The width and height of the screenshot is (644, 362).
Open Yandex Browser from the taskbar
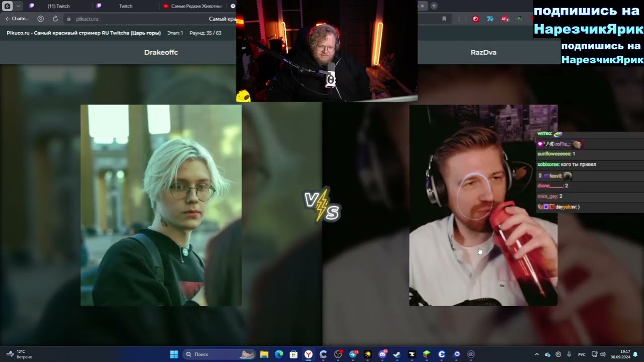click(x=308, y=354)
